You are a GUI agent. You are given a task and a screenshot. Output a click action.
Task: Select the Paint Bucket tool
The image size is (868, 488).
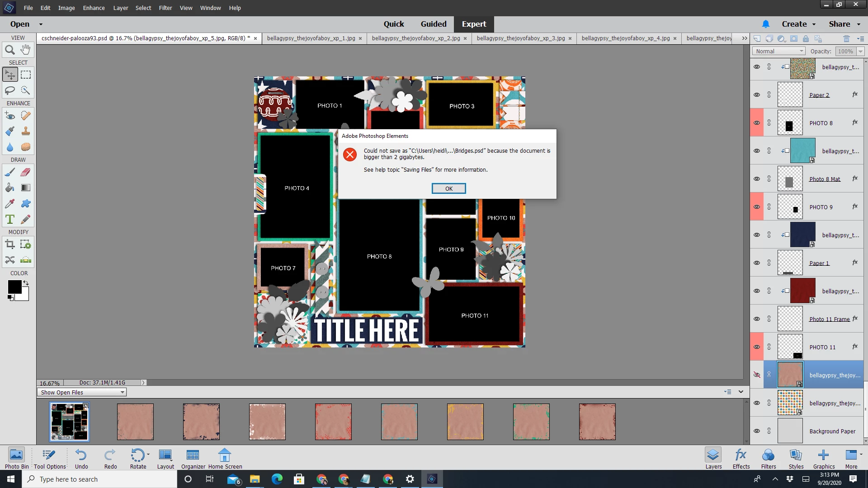(x=10, y=188)
